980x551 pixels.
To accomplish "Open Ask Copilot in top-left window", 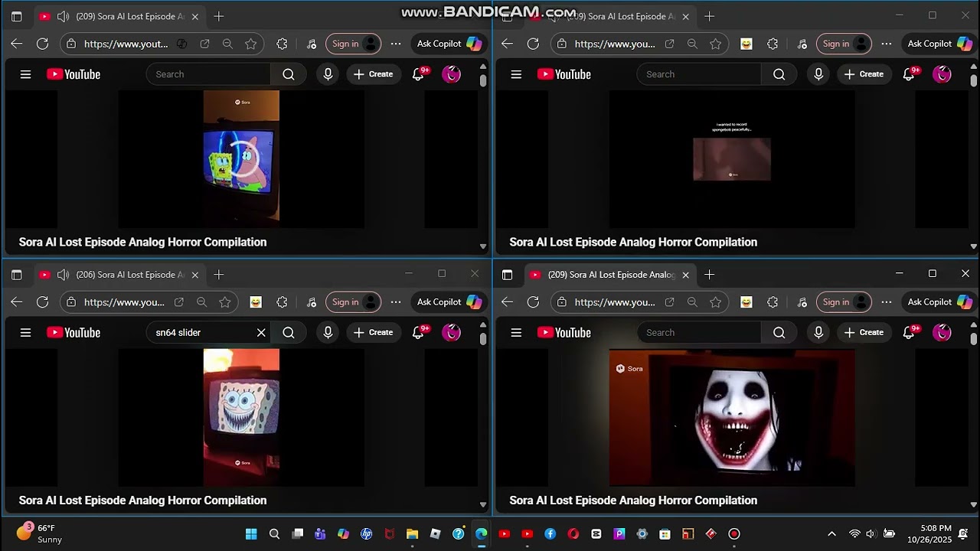I will [x=449, y=44].
